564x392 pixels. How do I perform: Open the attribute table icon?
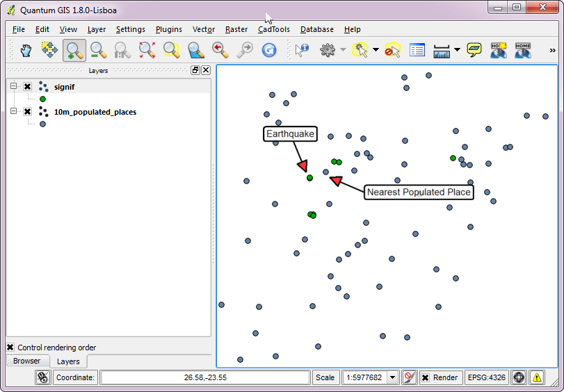click(417, 50)
